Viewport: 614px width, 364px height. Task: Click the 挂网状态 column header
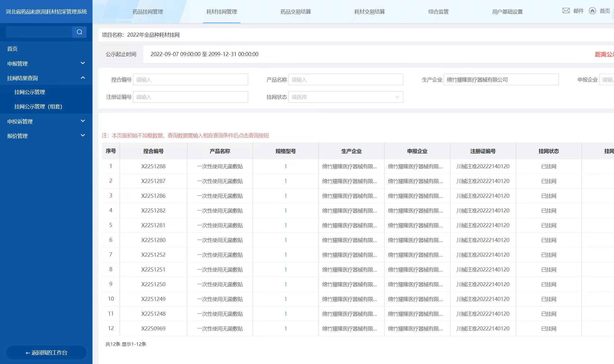tap(549, 151)
